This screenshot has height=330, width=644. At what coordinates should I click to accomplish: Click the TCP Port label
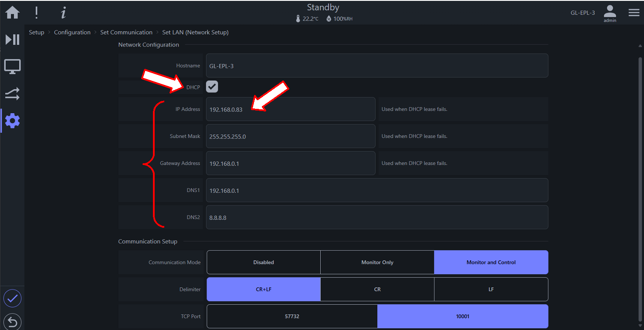coord(191,317)
